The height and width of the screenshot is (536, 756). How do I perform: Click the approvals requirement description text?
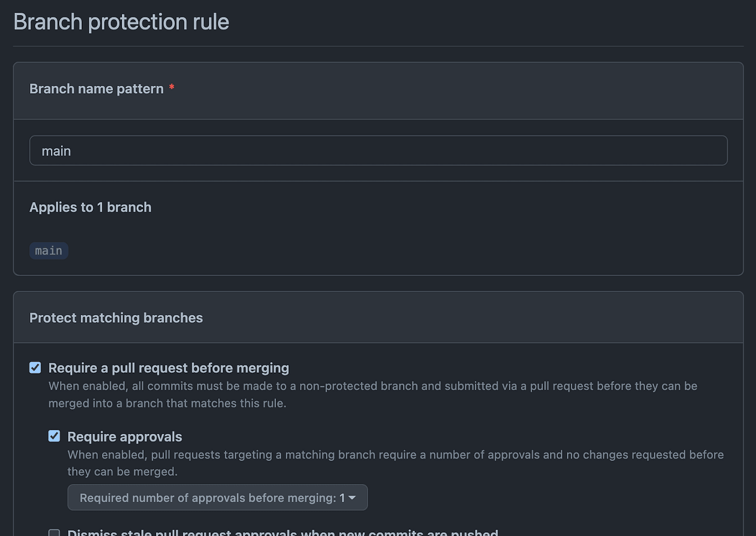(395, 463)
